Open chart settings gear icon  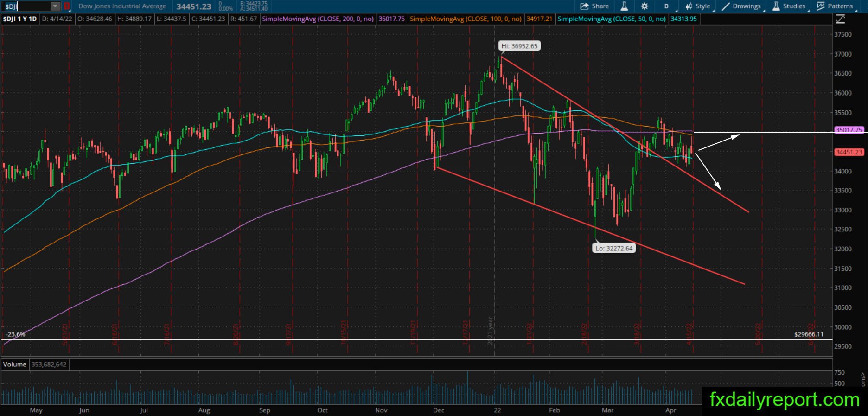click(x=645, y=6)
